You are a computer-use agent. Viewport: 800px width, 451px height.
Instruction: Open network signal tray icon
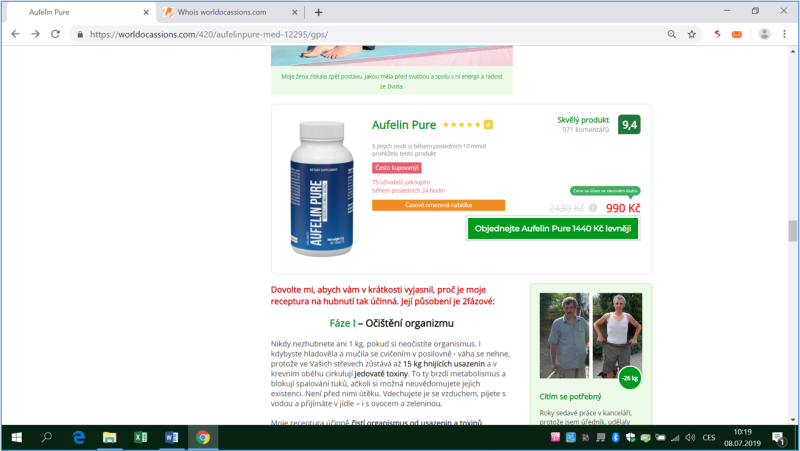tap(675, 437)
